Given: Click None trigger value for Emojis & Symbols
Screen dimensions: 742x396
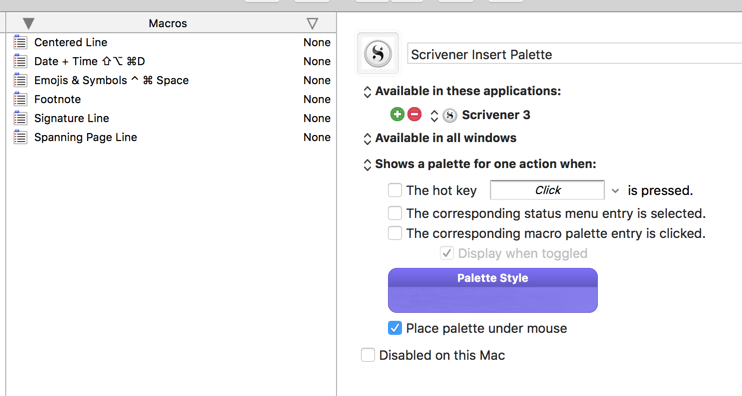Looking at the screenshot, I should point(317,80).
